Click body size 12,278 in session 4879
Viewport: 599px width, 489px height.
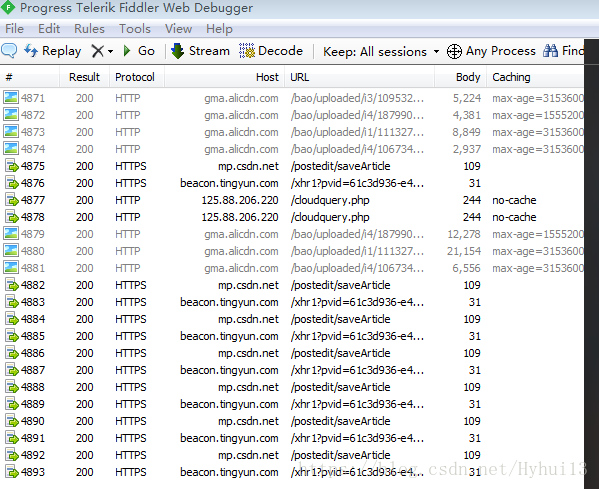coord(464,234)
